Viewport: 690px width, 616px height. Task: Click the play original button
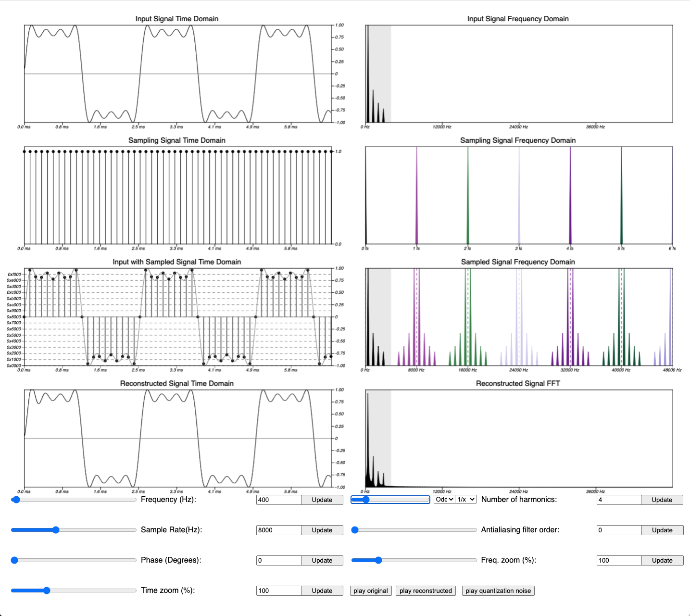pos(371,591)
